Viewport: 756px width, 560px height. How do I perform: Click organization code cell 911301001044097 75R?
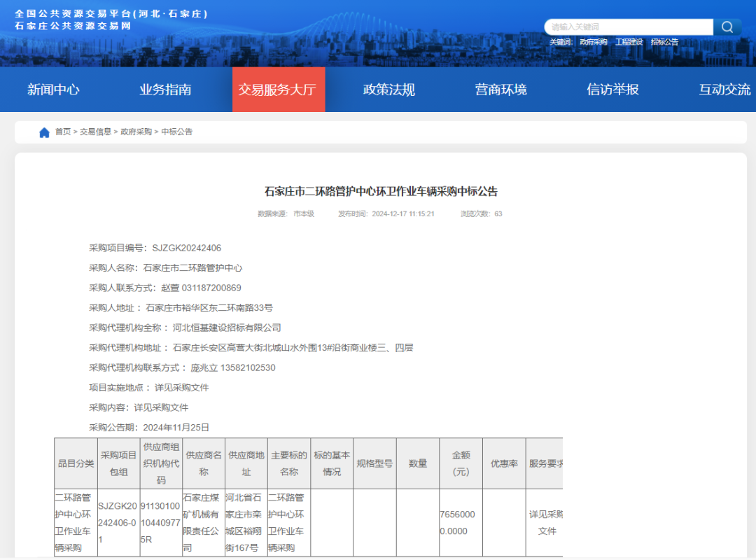pyautogui.click(x=161, y=523)
